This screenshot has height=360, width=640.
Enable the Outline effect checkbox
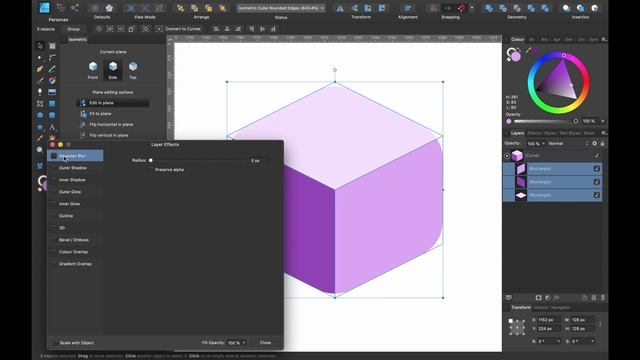pos(54,216)
